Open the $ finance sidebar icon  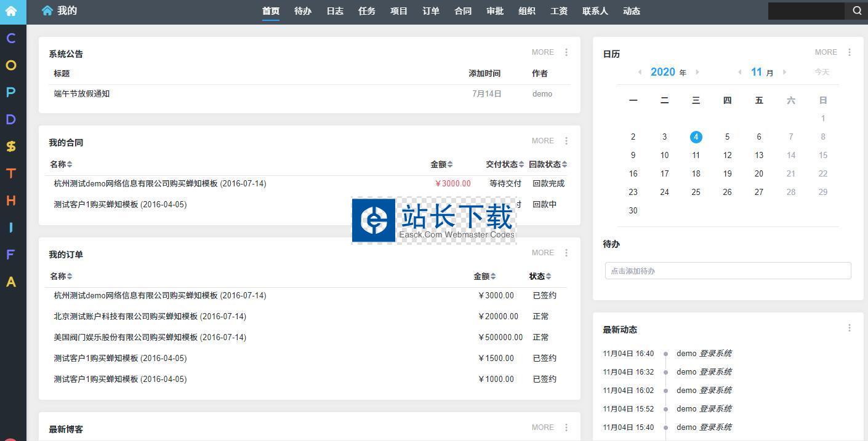pyautogui.click(x=11, y=146)
